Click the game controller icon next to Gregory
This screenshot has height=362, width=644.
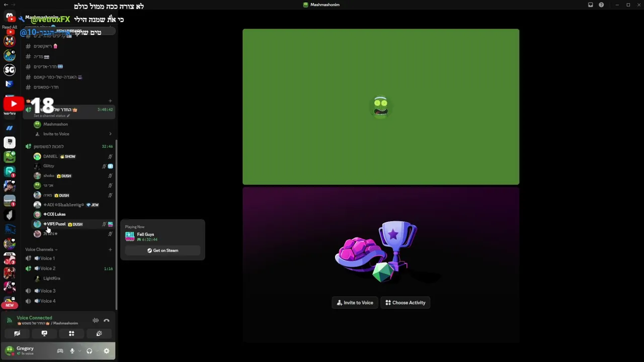pos(60,351)
